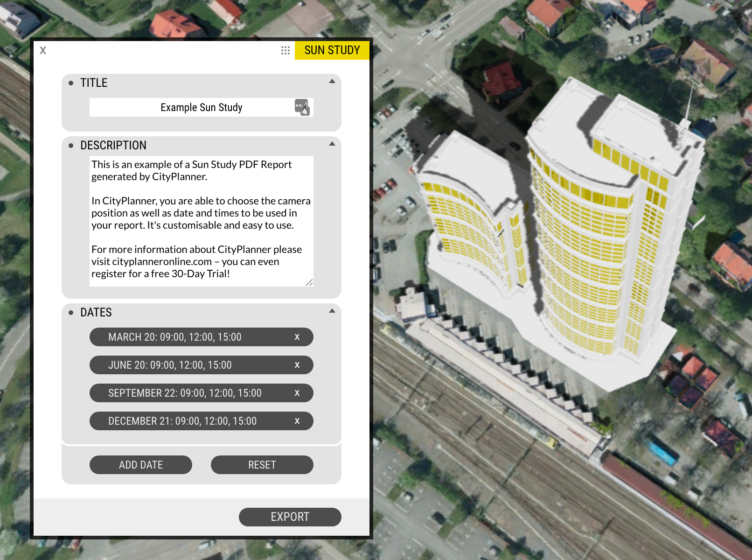Select the SUN STUDY tab
This screenshot has width=752, height=560.
tap(332, 50)
